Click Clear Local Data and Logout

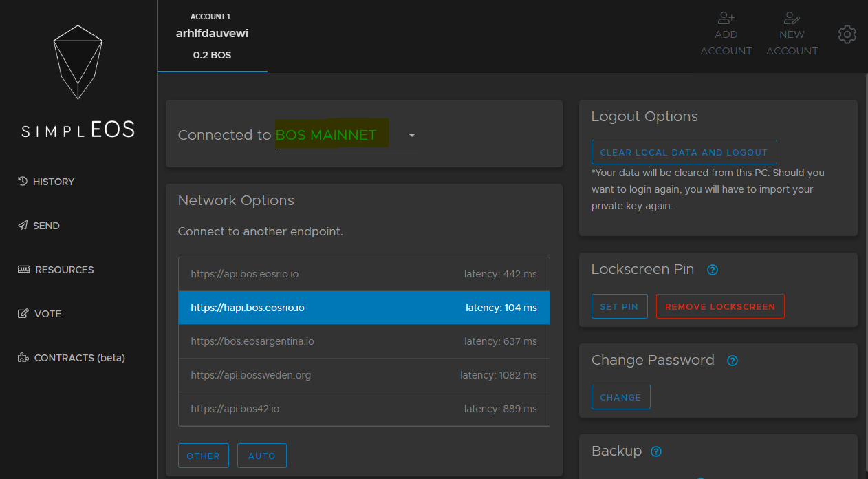pyautogui.click(x=684, y=152)
